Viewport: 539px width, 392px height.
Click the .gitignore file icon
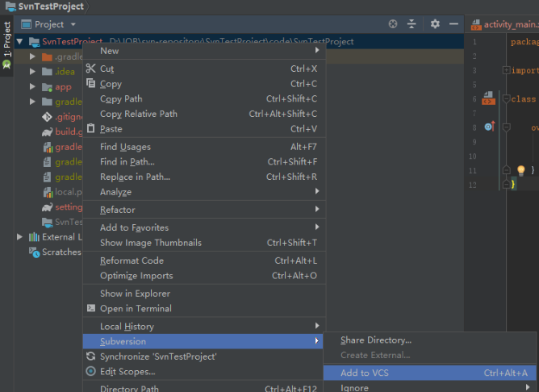(47, 117)
